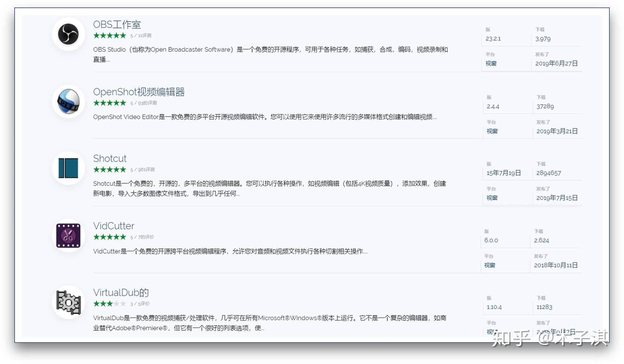Select the OBS download count 3,979

click(x=543, y=39)
